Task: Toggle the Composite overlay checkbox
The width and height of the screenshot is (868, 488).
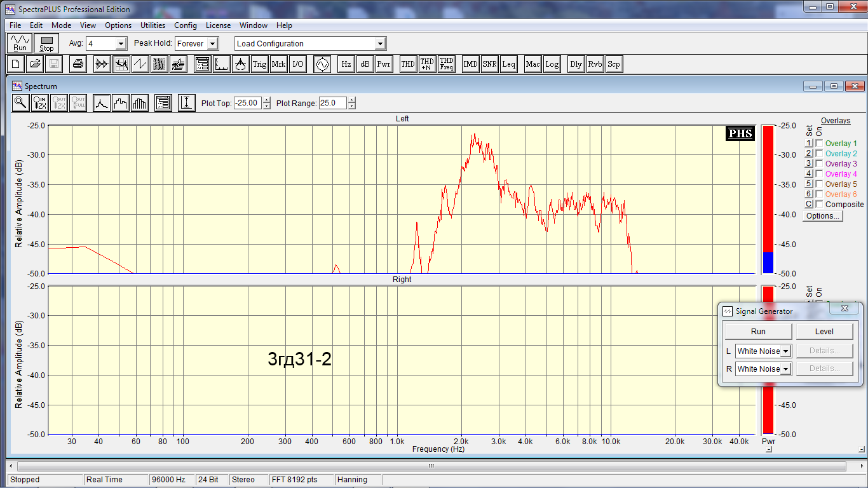Action: coord(819,205)
